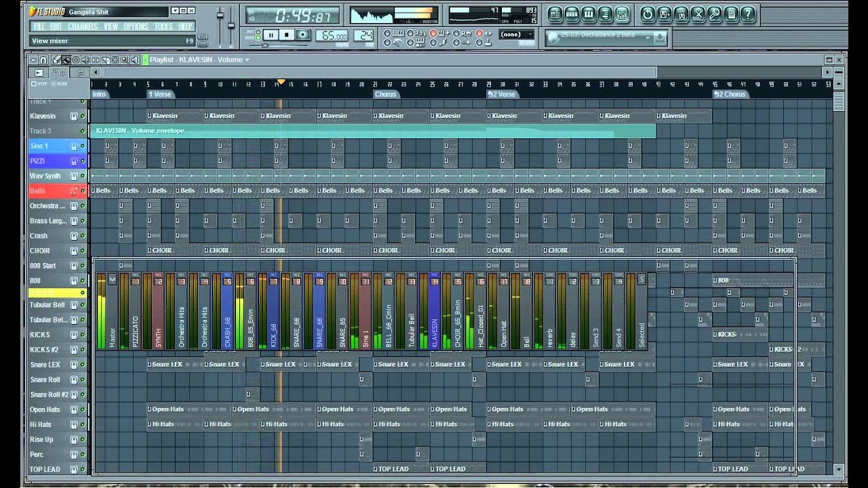
Task: Open the OPTIONS menu
Action: [136, 26]
